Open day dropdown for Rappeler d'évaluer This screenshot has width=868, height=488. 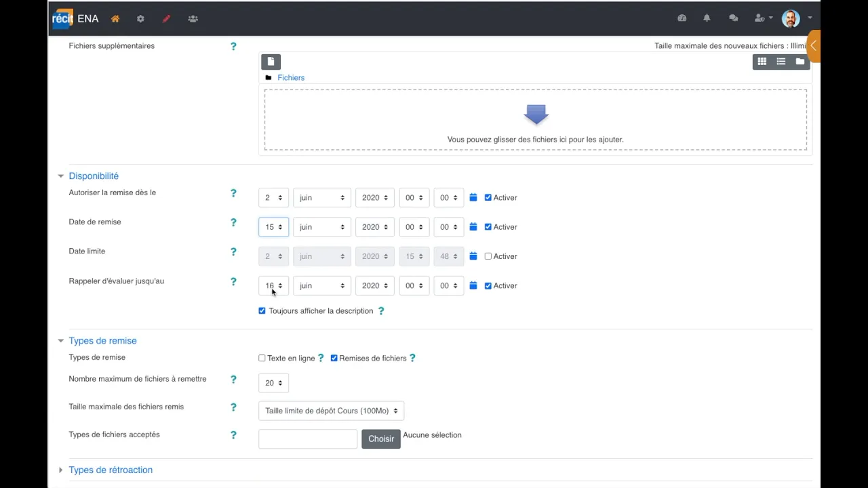click(273, 285)
